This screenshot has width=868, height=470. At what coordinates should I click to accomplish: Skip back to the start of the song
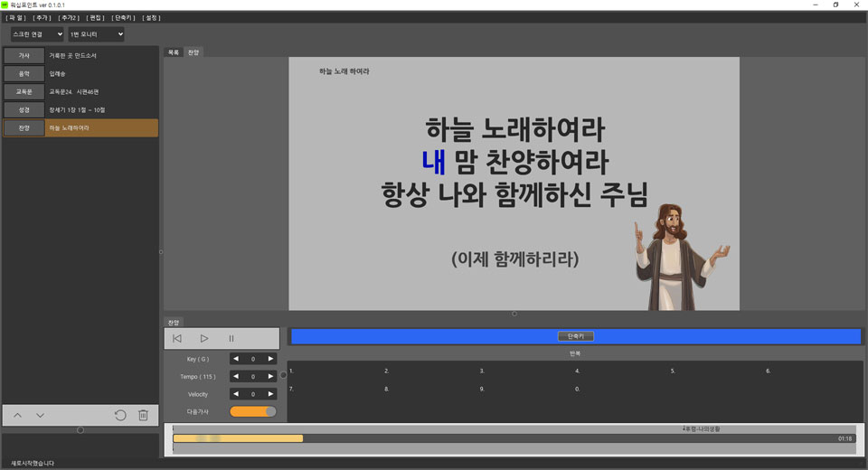[x=177, y=338]
